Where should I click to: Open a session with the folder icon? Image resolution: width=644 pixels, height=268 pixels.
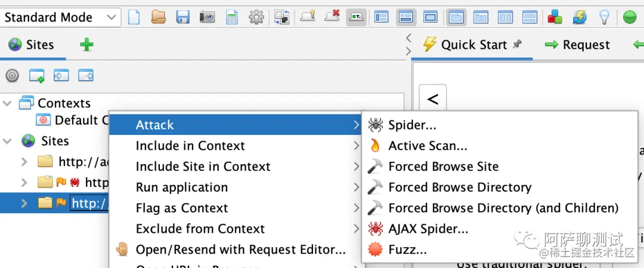point(158,17)
